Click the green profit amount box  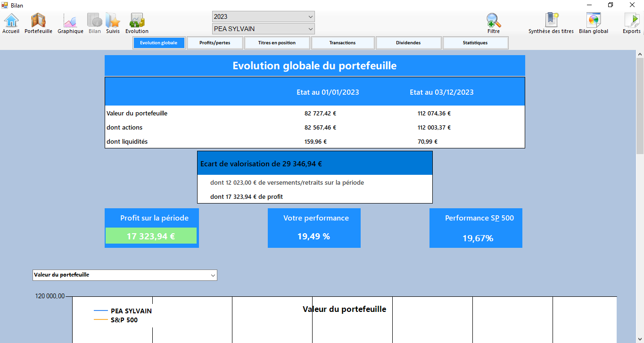151,236
